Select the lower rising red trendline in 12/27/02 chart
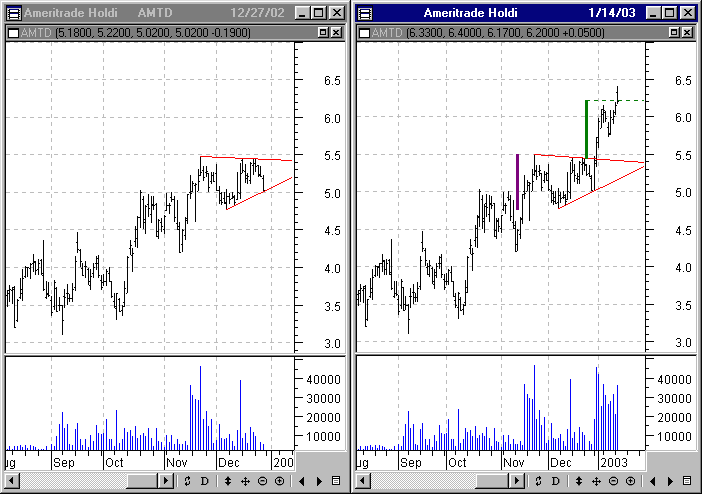 coord(260,193)
